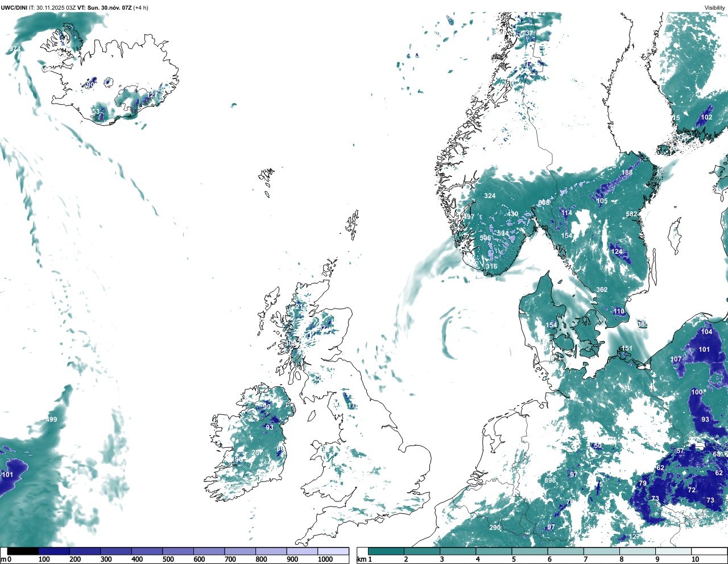Click the 200–300 m legend color swatch
Image resolution: width=728 pixels, height=564 pixels.
tap(85, 551)
